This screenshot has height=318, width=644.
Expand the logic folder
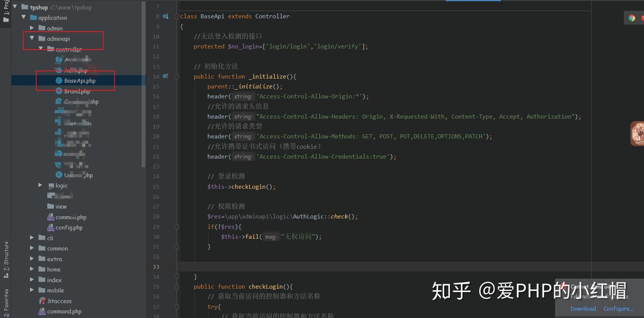click(x=40, y=185)
